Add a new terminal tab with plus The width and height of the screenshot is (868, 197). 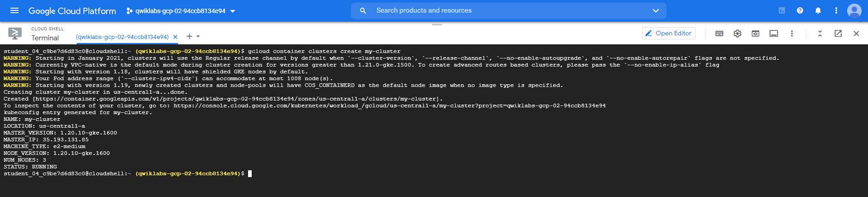point(190,36)
